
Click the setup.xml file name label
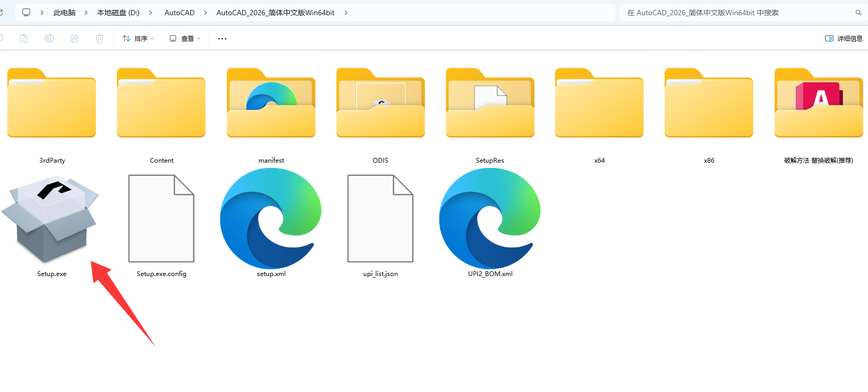click(271, 274)
